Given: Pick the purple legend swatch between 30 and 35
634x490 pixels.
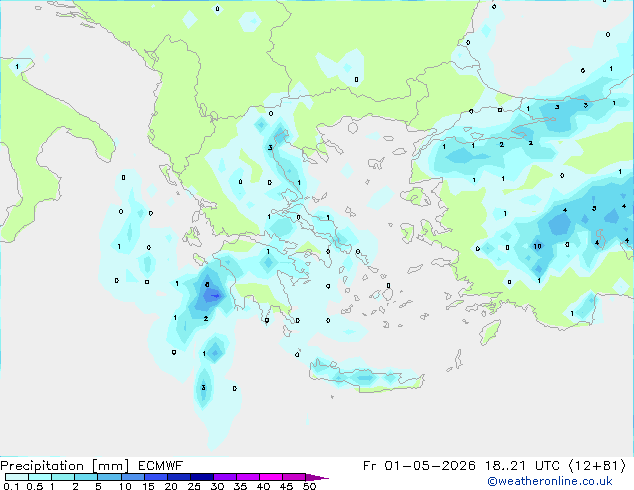Looking at the screenshot, I should pyautogui.click(x=225, y=477).
